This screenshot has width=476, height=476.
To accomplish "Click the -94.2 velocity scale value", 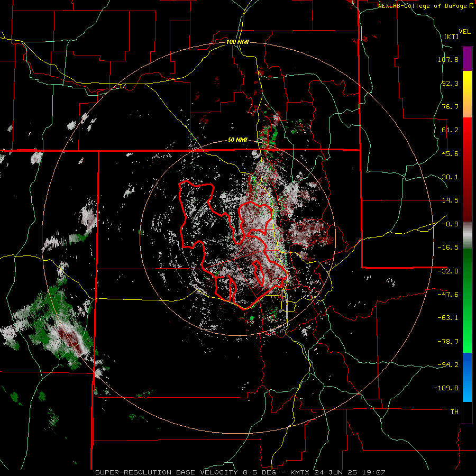I will [448, 365].
